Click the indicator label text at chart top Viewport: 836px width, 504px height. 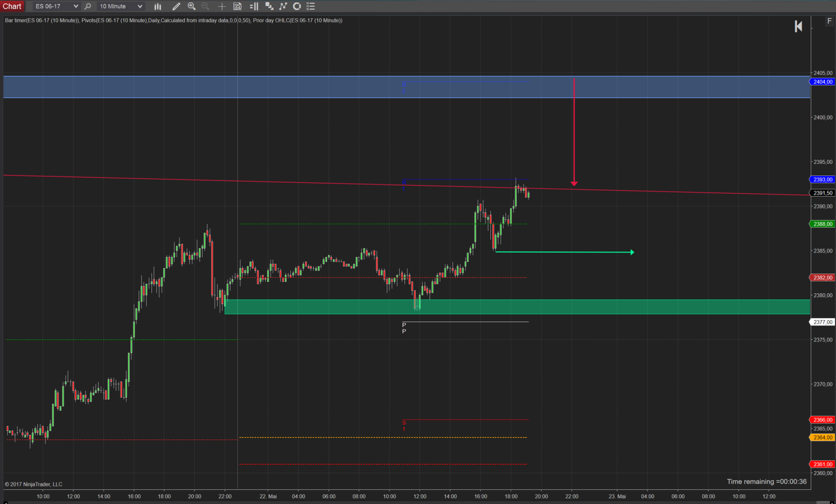coord(174,21)
